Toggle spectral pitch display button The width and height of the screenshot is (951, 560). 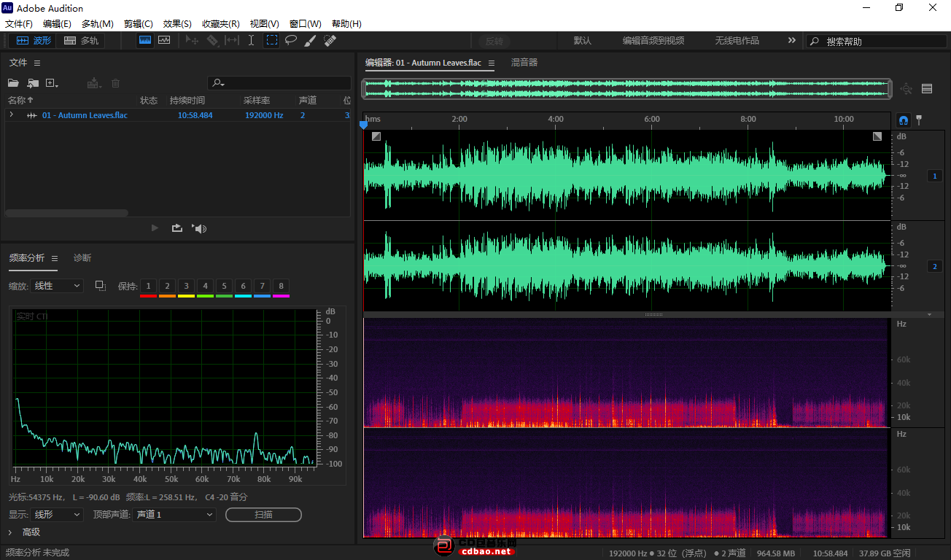tap(164, 40)
